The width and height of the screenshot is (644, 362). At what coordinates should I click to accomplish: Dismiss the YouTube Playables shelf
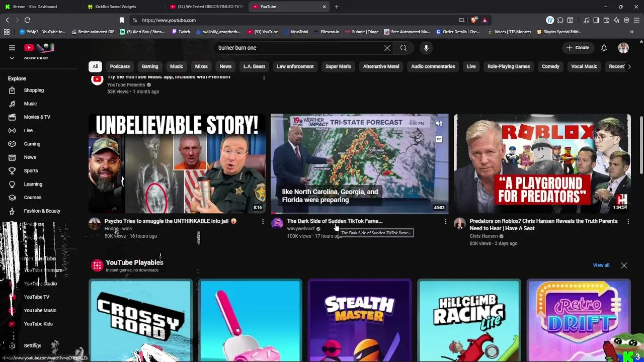624,265
